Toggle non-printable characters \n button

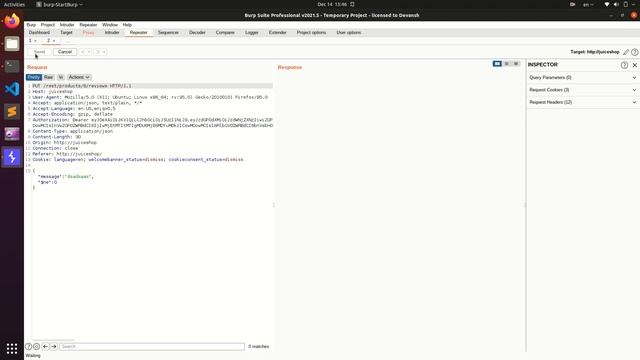[x=61, y=77]
